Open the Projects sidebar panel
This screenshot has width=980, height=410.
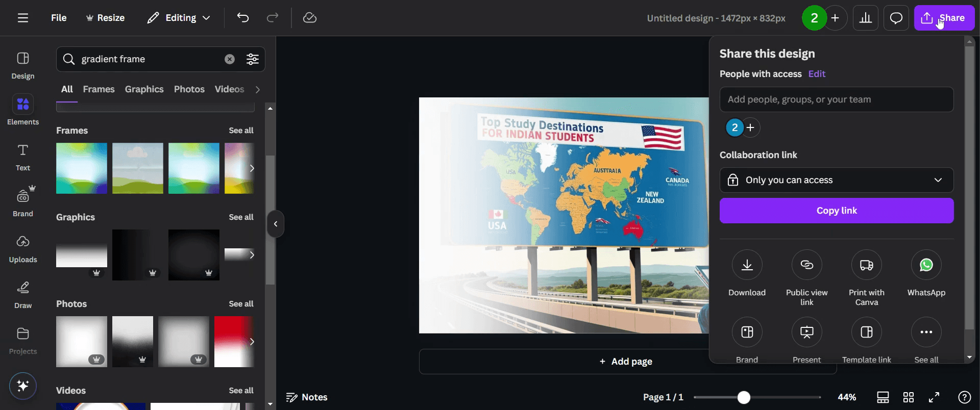[x=23, y=341]
